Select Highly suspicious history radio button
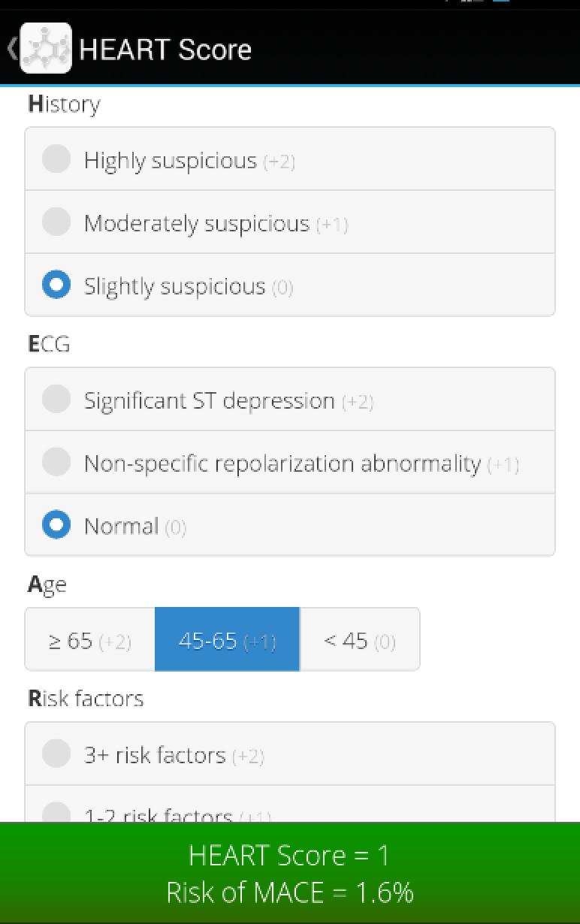Image resolution: width=580 pixels, height=924 pixels. pyautogui.click(x=56, y=159)
